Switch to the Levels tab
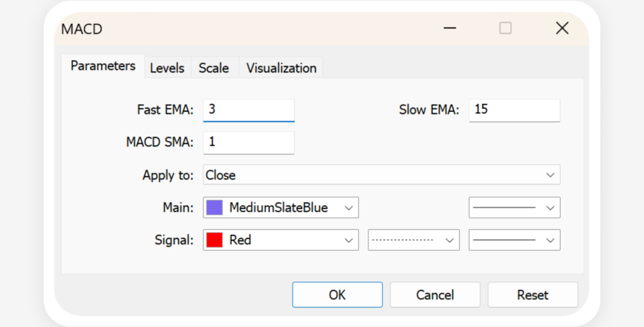The width and height of the screenshot is (644, 327). [x=166, y=68]
